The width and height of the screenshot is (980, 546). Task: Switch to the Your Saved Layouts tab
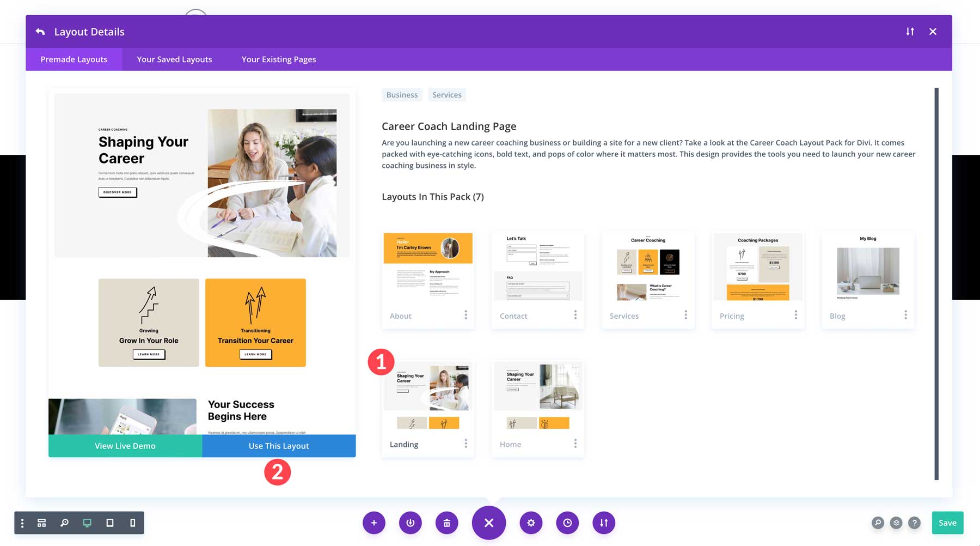tap(174, 59)
